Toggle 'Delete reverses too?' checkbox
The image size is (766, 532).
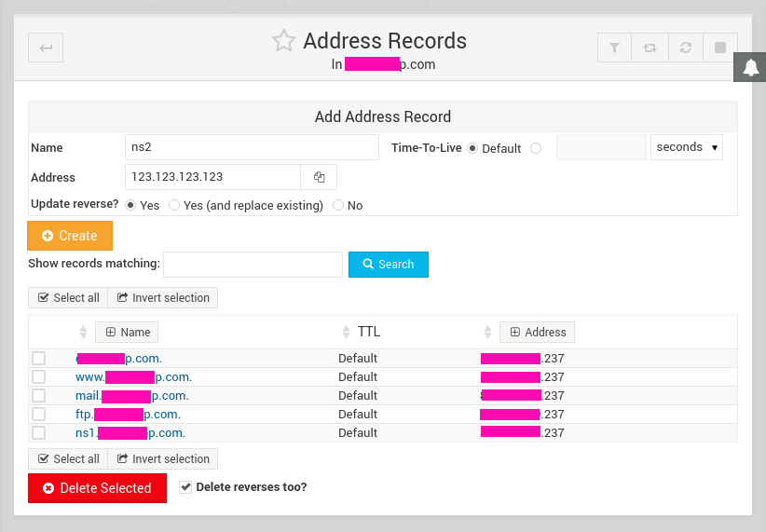[185, 487]
